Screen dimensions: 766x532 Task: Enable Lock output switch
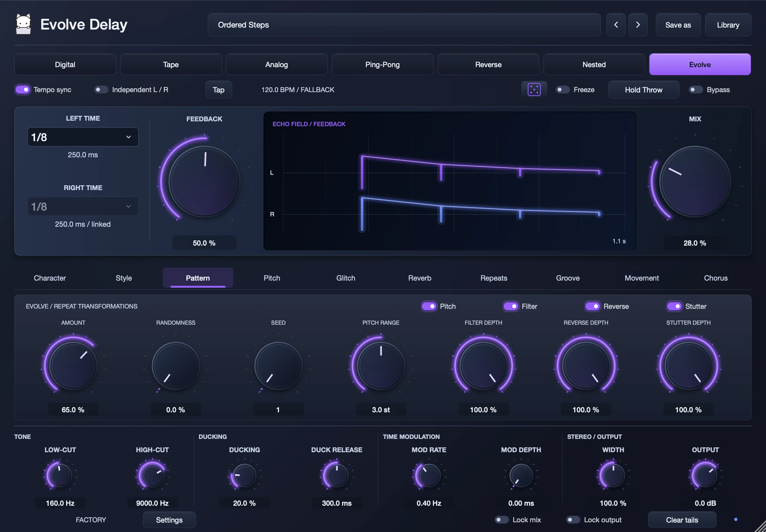(573, 520)
